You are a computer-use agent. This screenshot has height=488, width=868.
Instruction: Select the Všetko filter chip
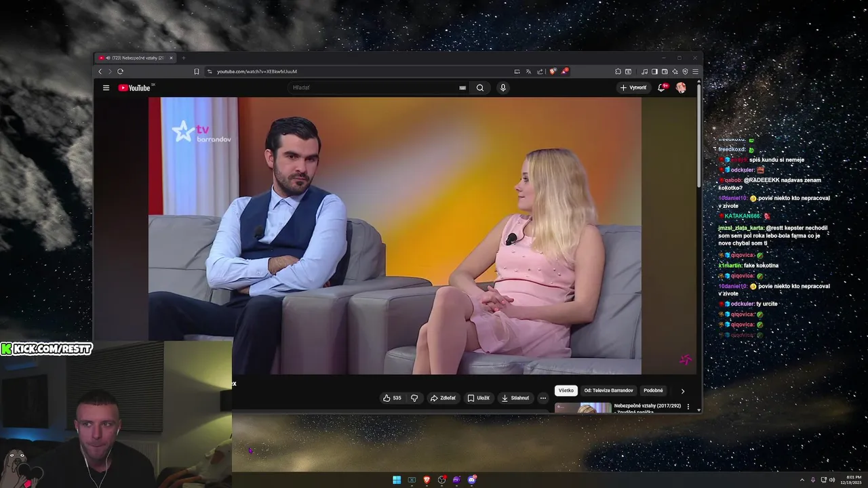[566, 390]
